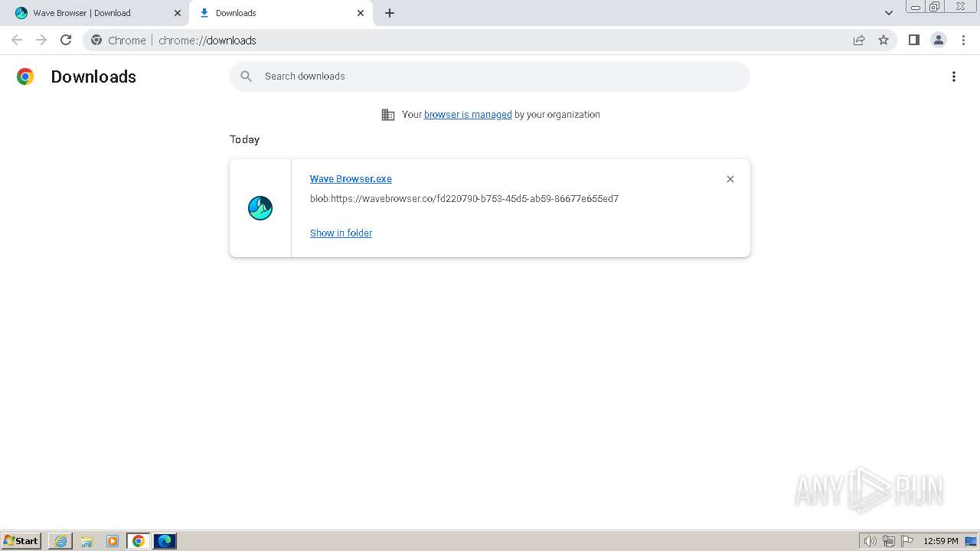Click the Wave Browser file icon
980x551 pixels.
pyautogui.click(x=260, y=208)
